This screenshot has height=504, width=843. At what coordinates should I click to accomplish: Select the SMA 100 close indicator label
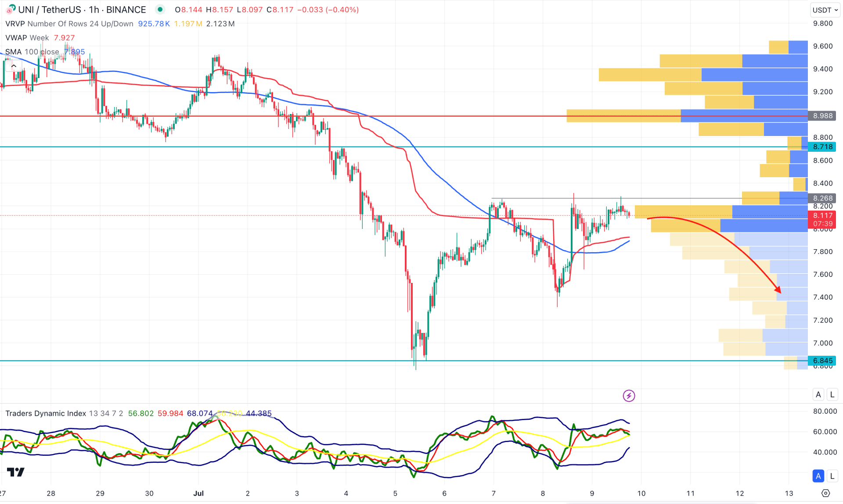[x=32, y=52]
